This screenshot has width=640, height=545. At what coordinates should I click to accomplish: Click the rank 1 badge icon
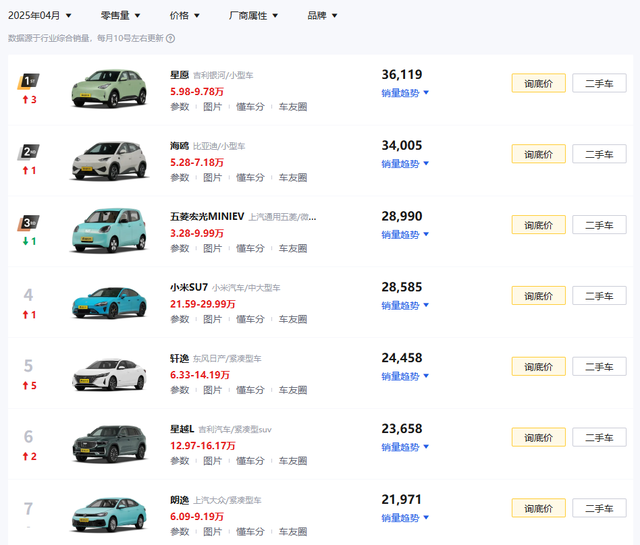(28, 81)
